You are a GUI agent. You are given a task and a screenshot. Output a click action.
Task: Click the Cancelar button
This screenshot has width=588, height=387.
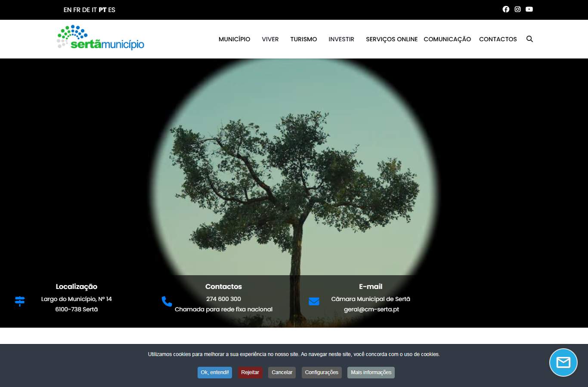(282, 372)
